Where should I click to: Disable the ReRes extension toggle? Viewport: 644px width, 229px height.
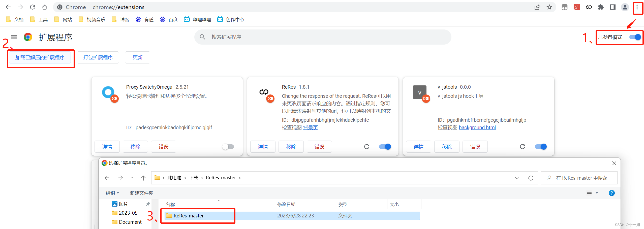tap(385, 147)
